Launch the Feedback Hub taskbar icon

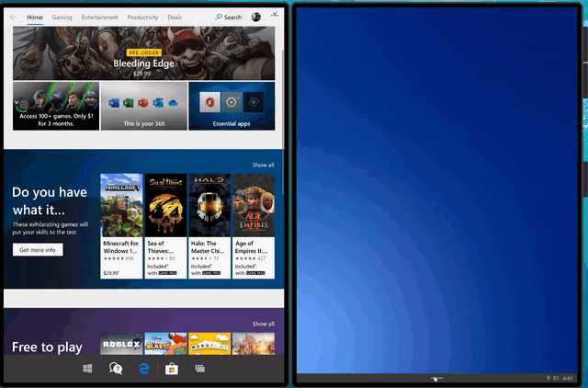point(116,368)
